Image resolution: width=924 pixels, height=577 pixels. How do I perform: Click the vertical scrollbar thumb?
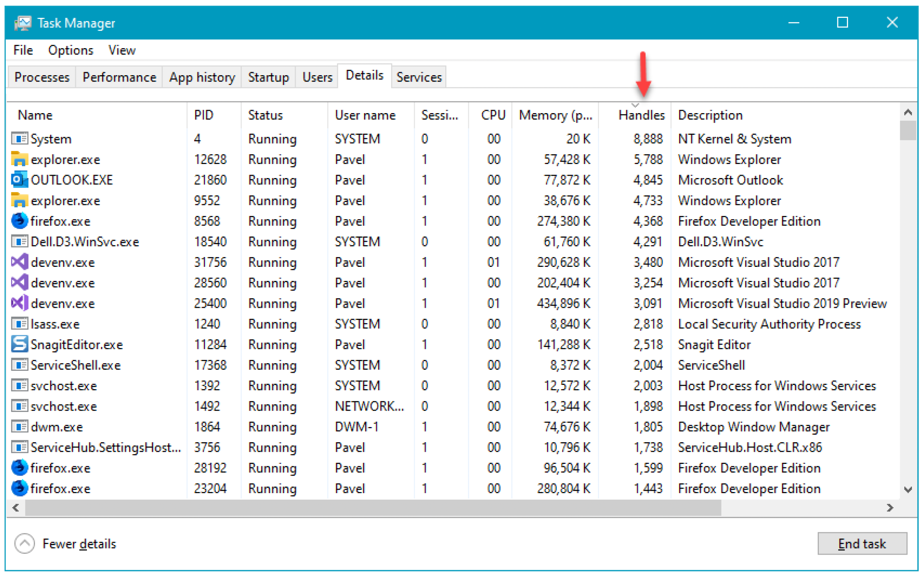(908, 131)
